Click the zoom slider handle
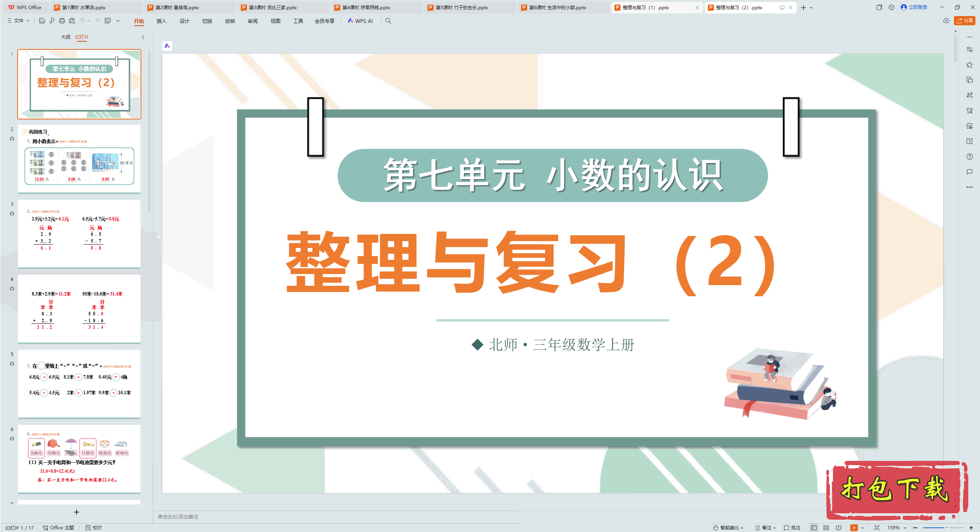 click(946, 527)
